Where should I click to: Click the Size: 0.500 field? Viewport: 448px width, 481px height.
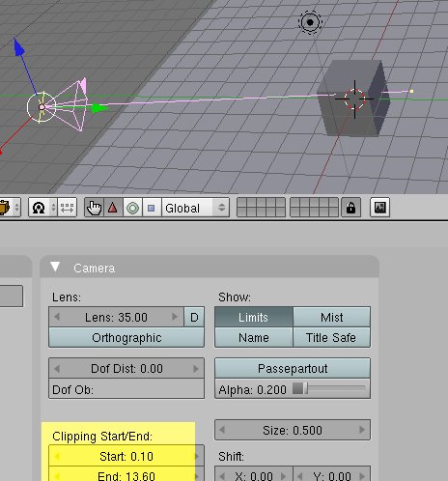[x=293, y=430]
